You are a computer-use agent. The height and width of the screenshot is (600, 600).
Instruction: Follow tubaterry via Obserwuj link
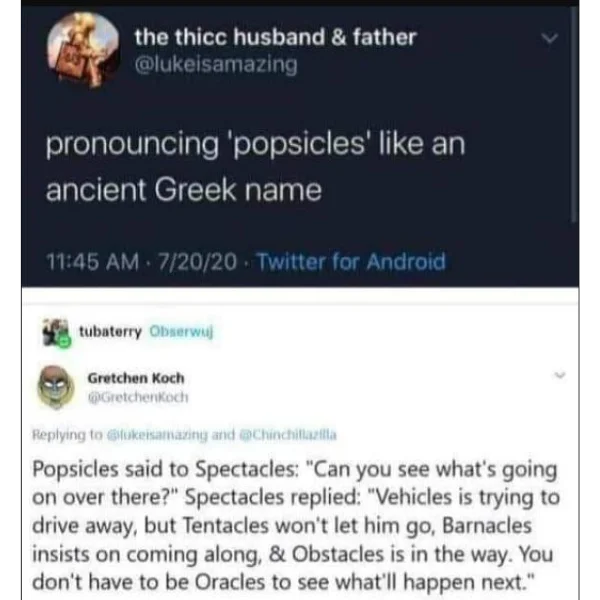(x=181, y=331)
